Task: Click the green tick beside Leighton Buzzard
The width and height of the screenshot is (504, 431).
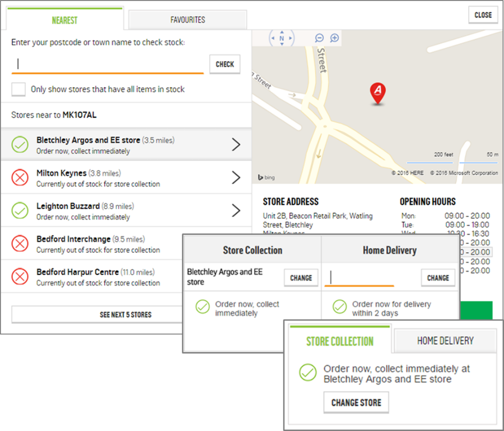Action: coord(20,211)
